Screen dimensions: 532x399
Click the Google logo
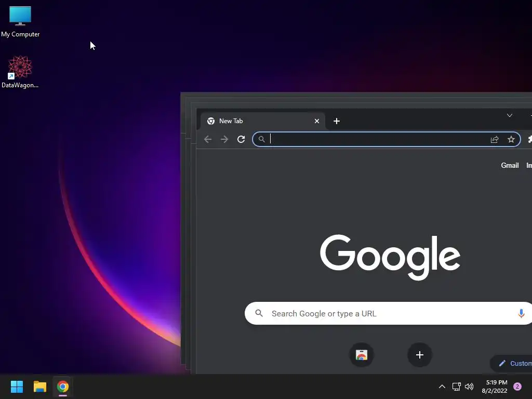pos(390,257)
